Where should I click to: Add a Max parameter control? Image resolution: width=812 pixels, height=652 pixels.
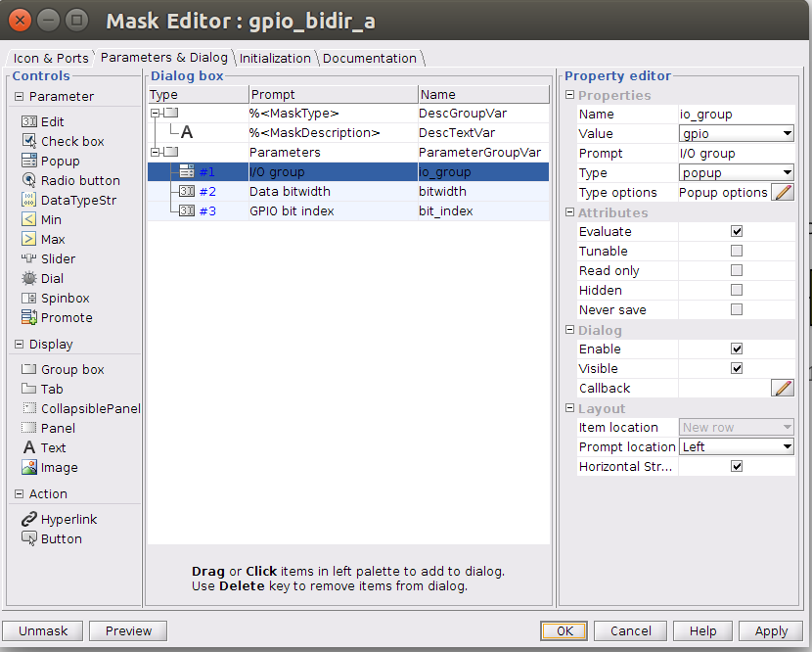[43, 240]
